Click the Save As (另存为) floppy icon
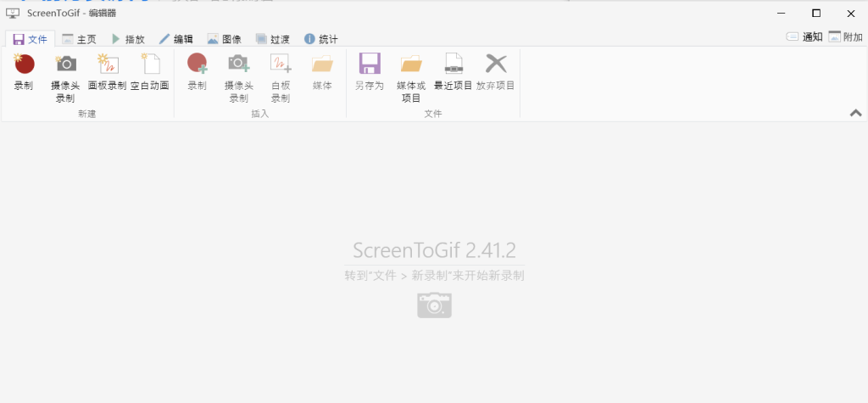The width and height of the screenshot is (868, 403). [370, 64]
